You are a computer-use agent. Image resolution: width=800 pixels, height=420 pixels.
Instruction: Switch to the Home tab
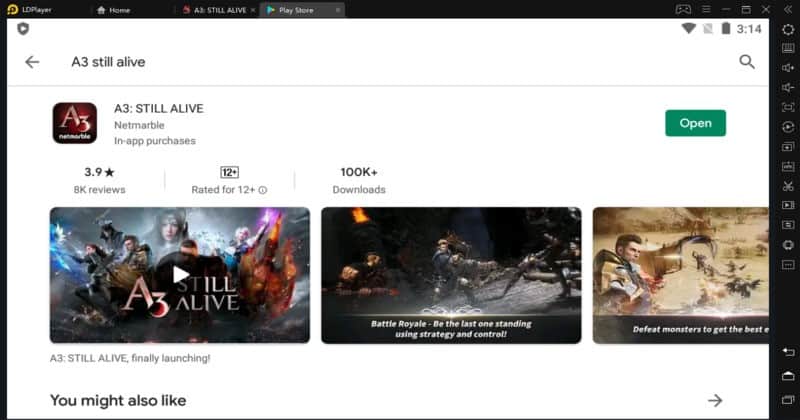114,10
